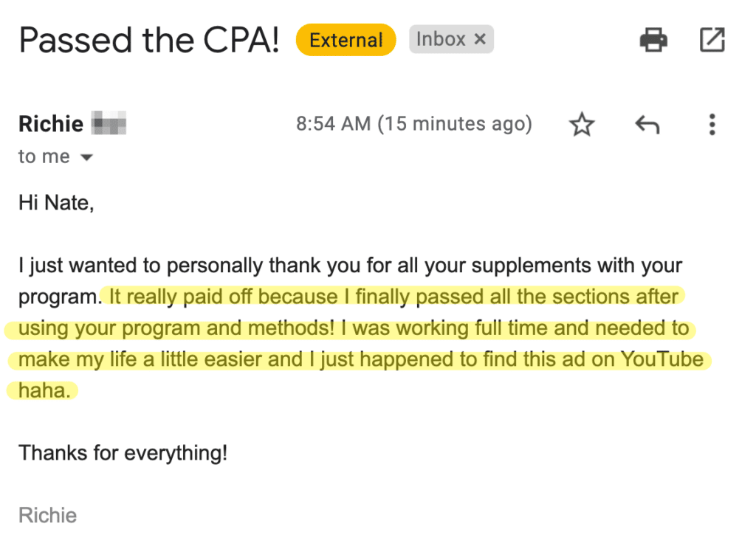Open the recipient dropdown arrow
756x546 pixels.
click(86, 157)
